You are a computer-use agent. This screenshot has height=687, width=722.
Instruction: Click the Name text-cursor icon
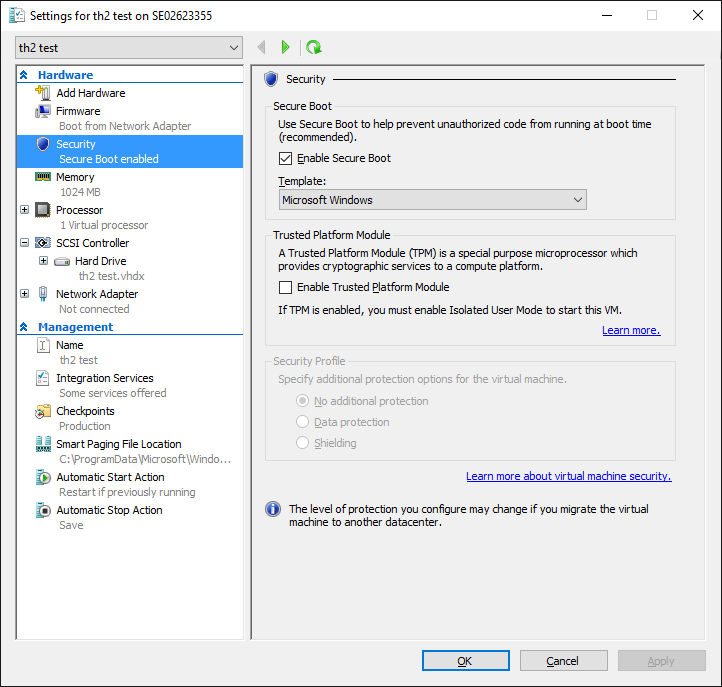click(43, 345)
